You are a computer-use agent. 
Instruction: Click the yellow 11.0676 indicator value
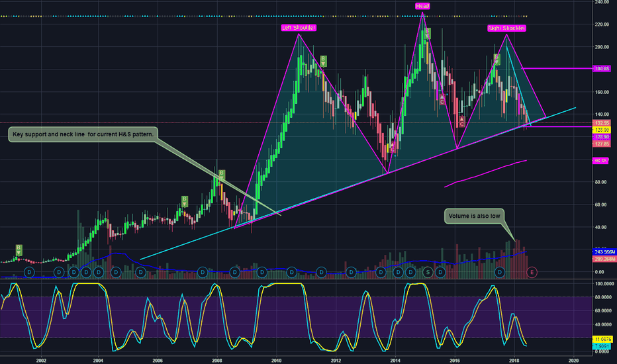(602, 340)
